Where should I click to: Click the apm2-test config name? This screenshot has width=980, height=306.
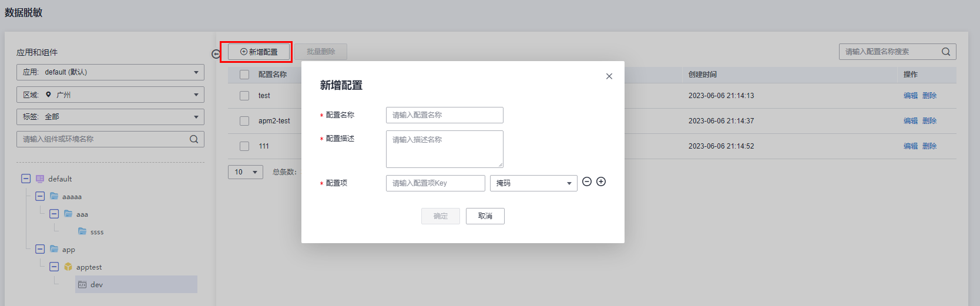point(274,121)
